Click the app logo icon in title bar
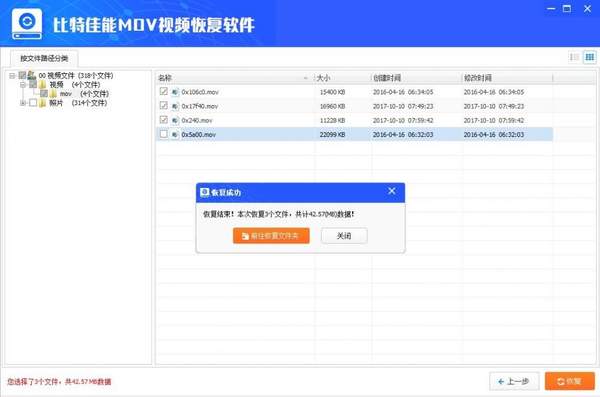 (27, 24)
